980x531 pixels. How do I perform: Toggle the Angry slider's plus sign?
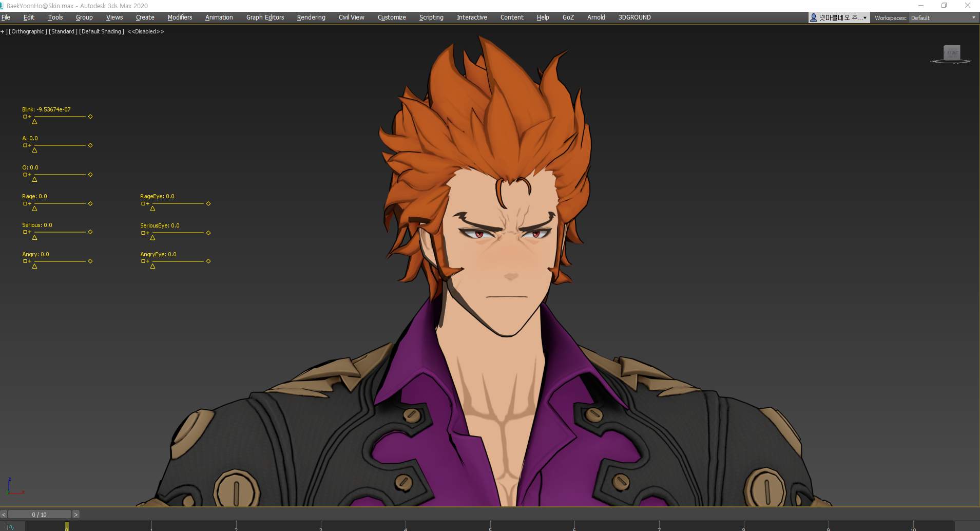click(30, 262)
